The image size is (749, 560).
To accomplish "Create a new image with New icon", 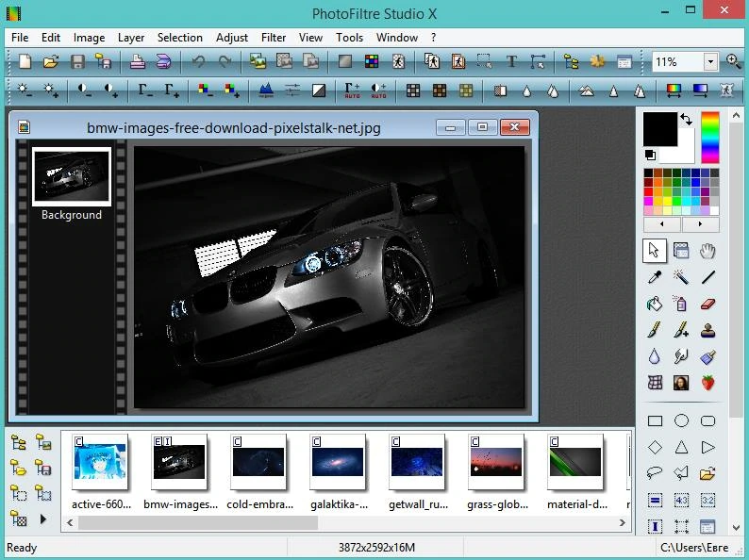I will pos(25,61).
